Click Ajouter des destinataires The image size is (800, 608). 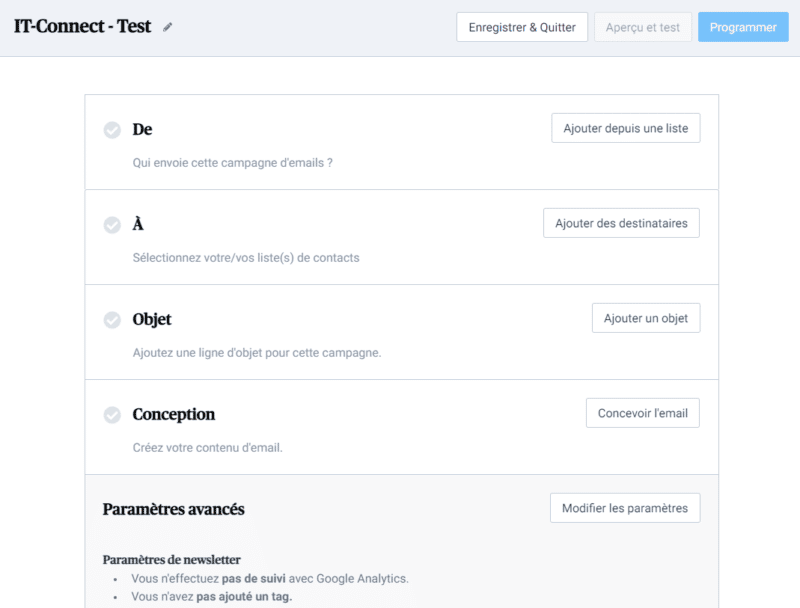pos(621,222)
